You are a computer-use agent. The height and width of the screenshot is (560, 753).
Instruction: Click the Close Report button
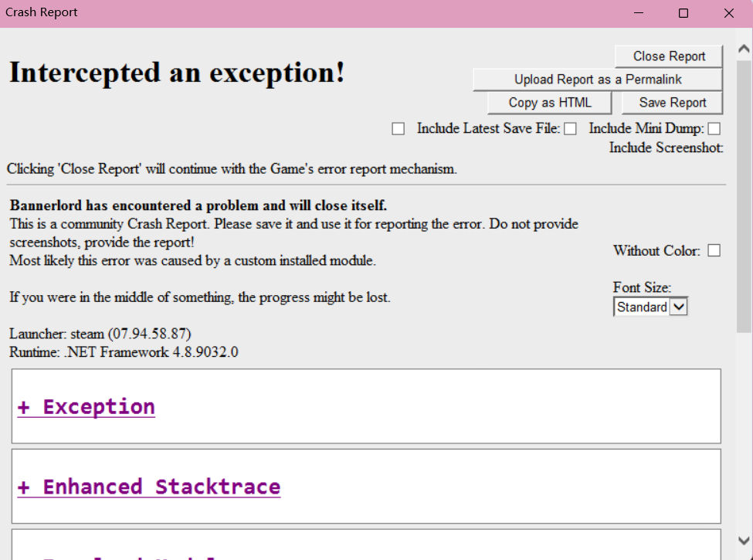click(x=669, y=56)
